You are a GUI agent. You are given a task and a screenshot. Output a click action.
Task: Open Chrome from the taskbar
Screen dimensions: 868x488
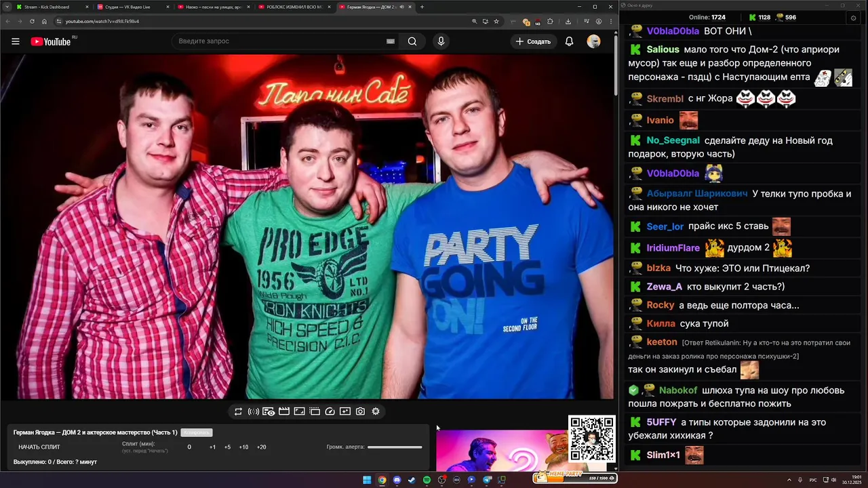[x=382, y=480]
